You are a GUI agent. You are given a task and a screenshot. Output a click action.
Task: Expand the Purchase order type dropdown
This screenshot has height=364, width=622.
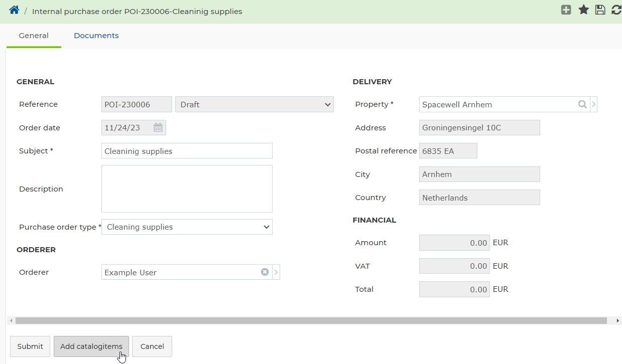[187, 227]
